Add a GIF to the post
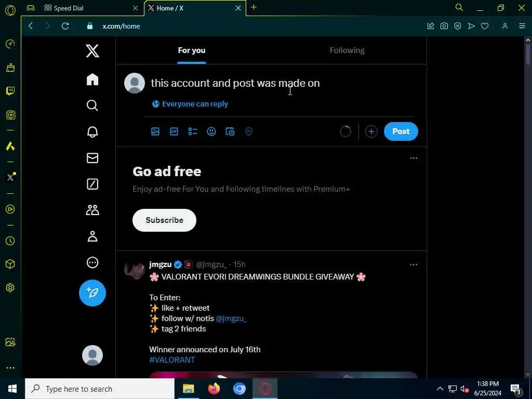Viewport: 532px width, 399px height. pyautogui.click(x=174, y=131)
